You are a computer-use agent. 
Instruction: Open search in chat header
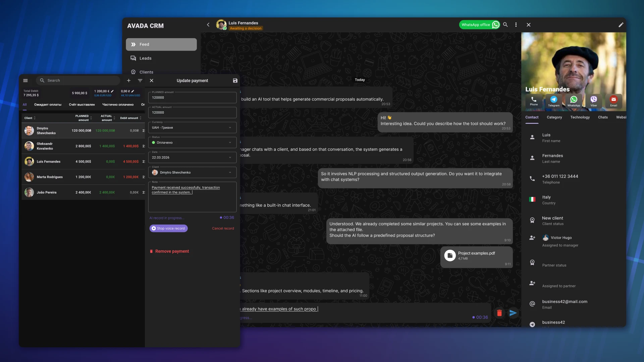pos(505,25)
